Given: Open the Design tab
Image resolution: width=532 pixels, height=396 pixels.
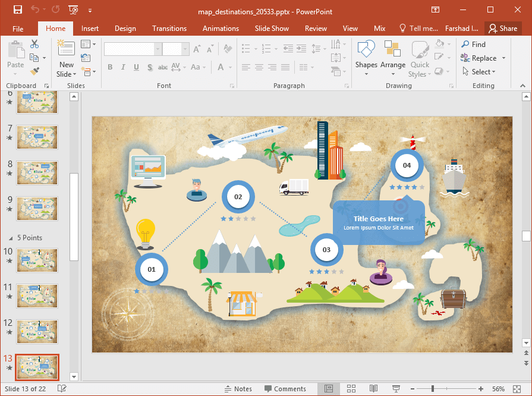Looking at the screenshot, I should pyautogui.click(x=125, y=29).
